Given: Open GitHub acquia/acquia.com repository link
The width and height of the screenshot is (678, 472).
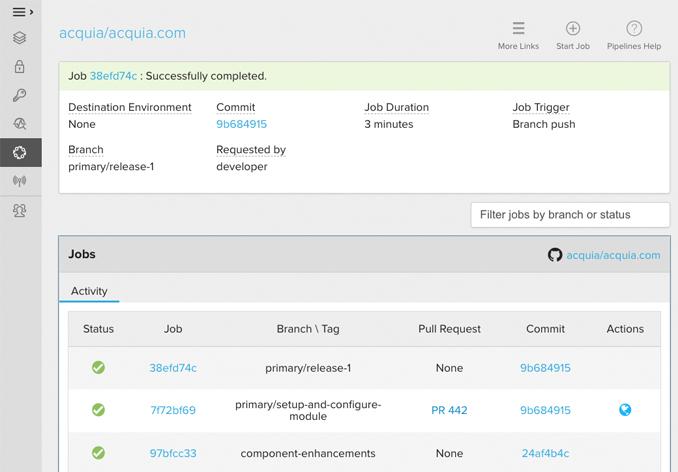Looking at the screenshot, I should pyautogui.click(x=613, y=255).
